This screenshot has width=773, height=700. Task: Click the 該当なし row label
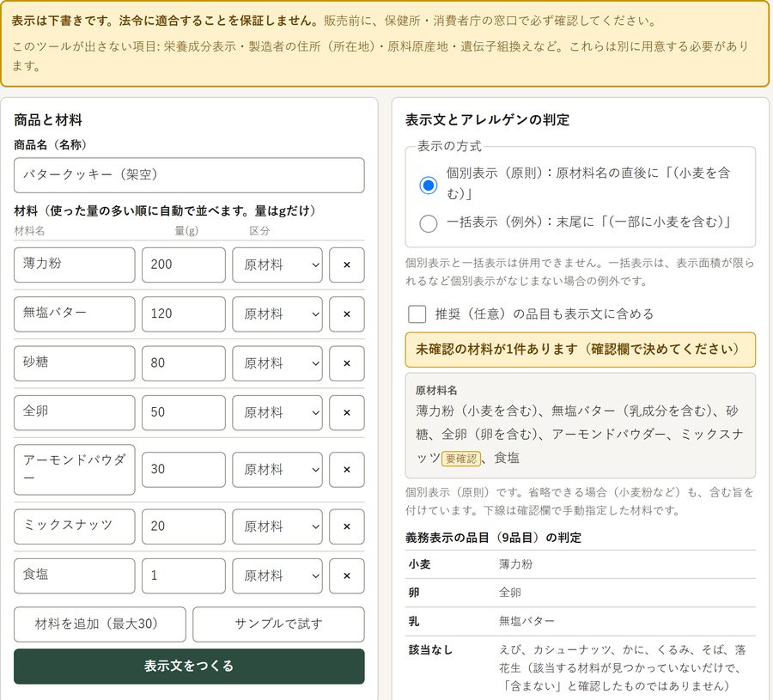tap(430, 650)
